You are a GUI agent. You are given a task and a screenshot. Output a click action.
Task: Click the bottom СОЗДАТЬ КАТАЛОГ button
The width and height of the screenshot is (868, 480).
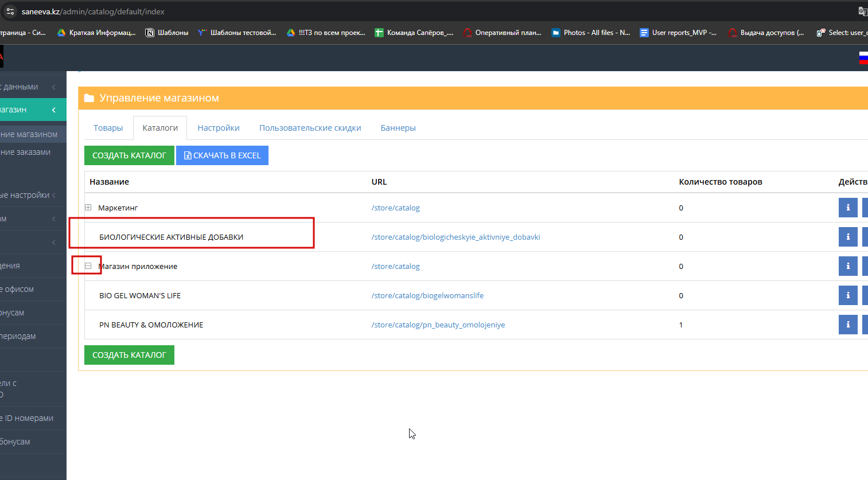(129, 355)
